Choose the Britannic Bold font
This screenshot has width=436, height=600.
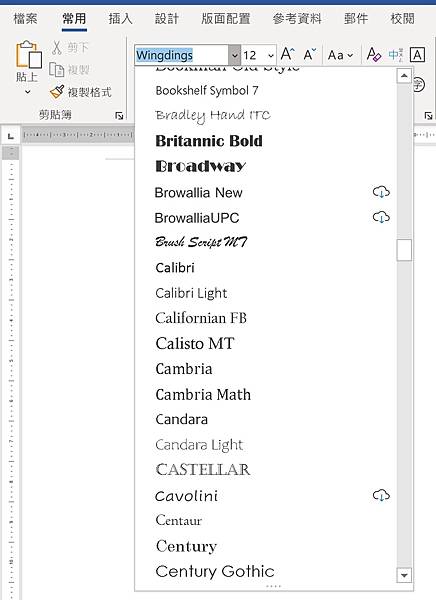tap(266, 141)
